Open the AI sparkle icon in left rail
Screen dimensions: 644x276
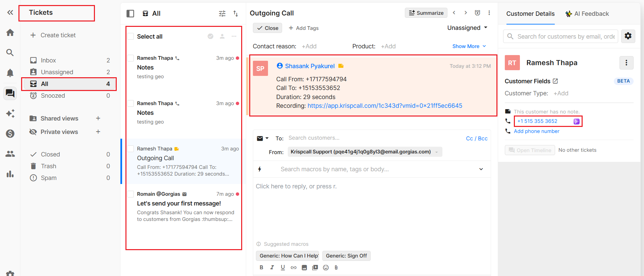click(10, 113)
